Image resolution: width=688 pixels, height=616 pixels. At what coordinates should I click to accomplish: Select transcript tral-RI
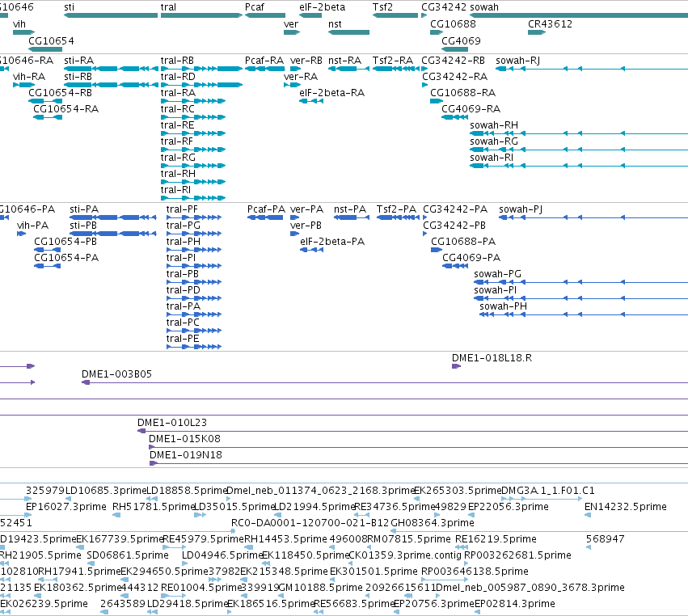tap(193, 198)
